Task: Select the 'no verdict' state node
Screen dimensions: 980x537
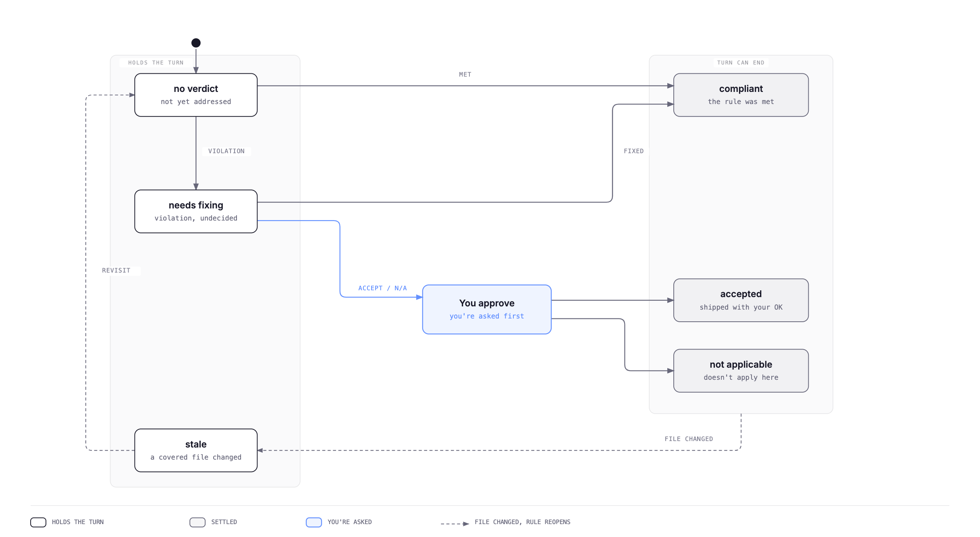Action: [x=196, y=95]
